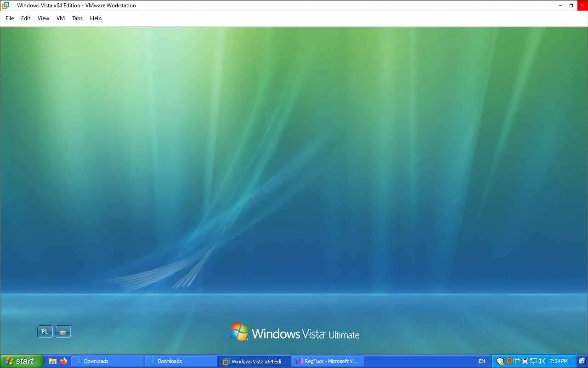The image size is (588, 368).
Task: Open the View menu
Action: (x=43, y=18)
